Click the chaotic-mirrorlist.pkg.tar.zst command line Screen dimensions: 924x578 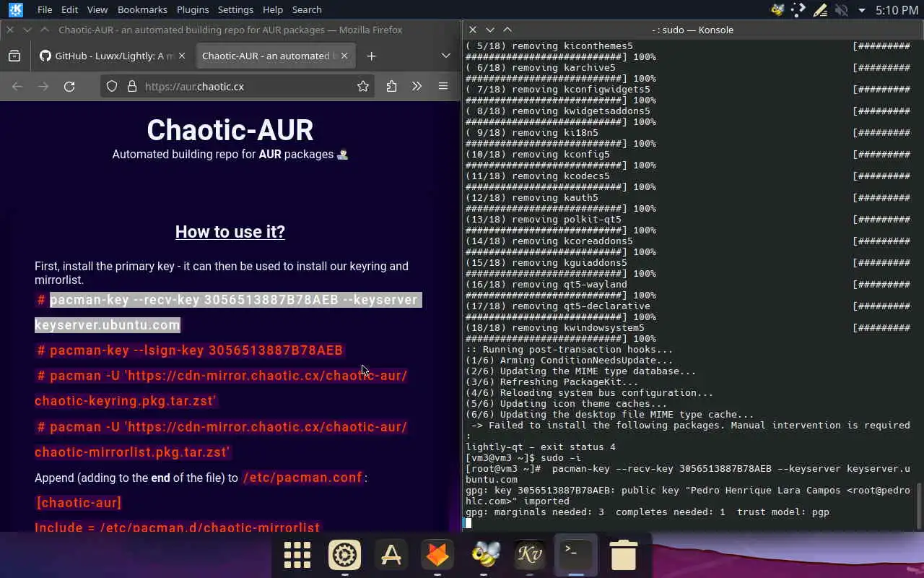(x=222, y=439)
